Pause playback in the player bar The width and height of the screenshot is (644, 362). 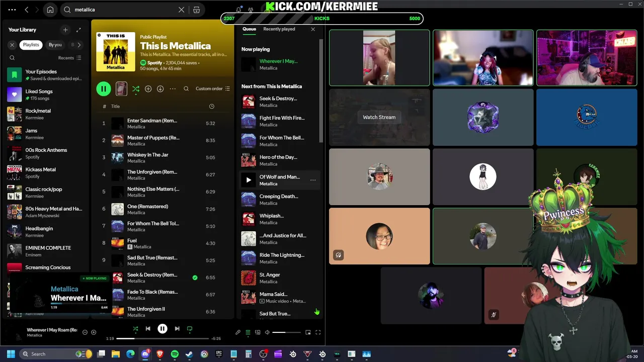coord(163,329)
